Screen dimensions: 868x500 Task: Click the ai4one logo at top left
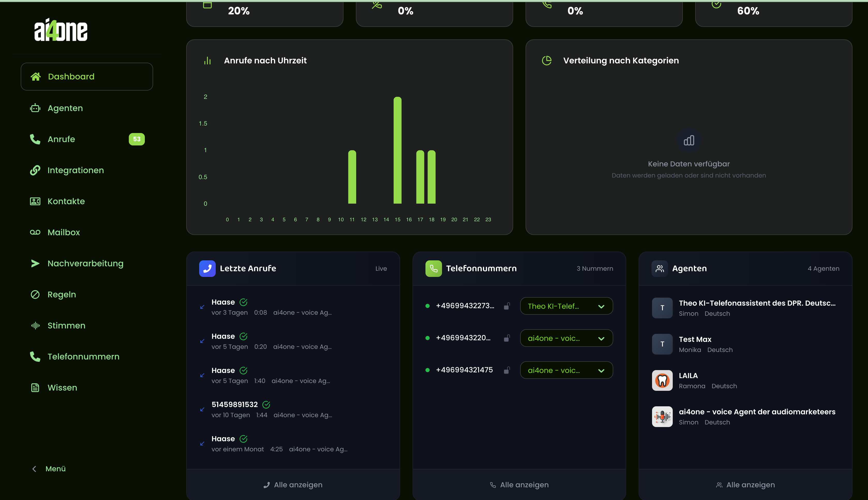click(x=61, y=30)
